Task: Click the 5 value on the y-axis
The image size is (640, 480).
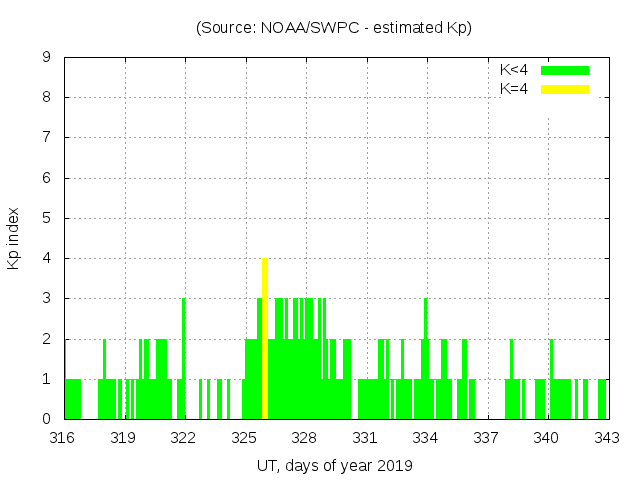Action: [x=46, y=218]
